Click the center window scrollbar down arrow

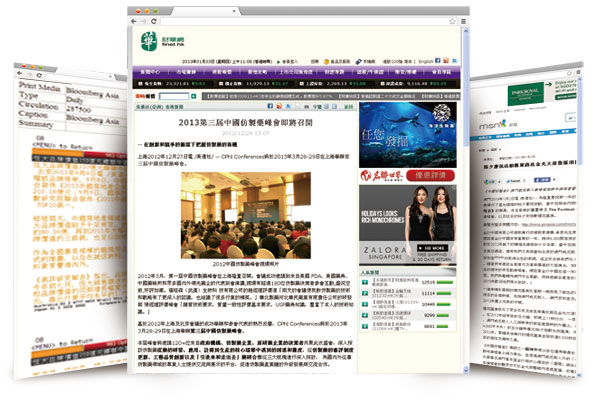point(465,370)
